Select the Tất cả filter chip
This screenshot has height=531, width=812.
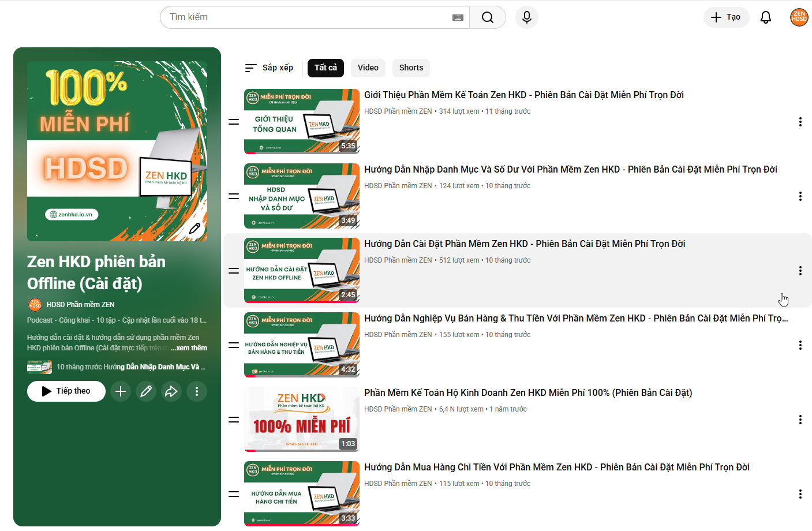[325, 68]
